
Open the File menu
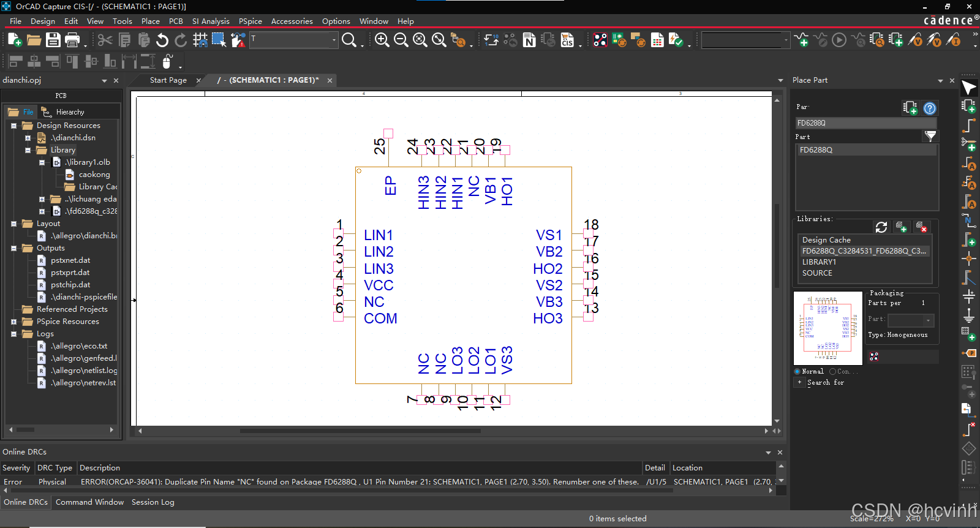[x=15, y=21]
